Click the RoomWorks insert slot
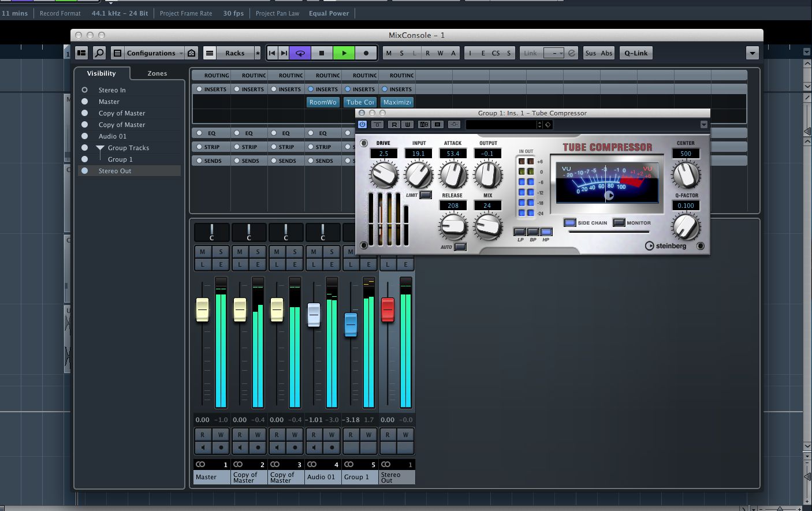Image resolution: width=812 pixels, height=511 pixels. click(x=323, y=102)
